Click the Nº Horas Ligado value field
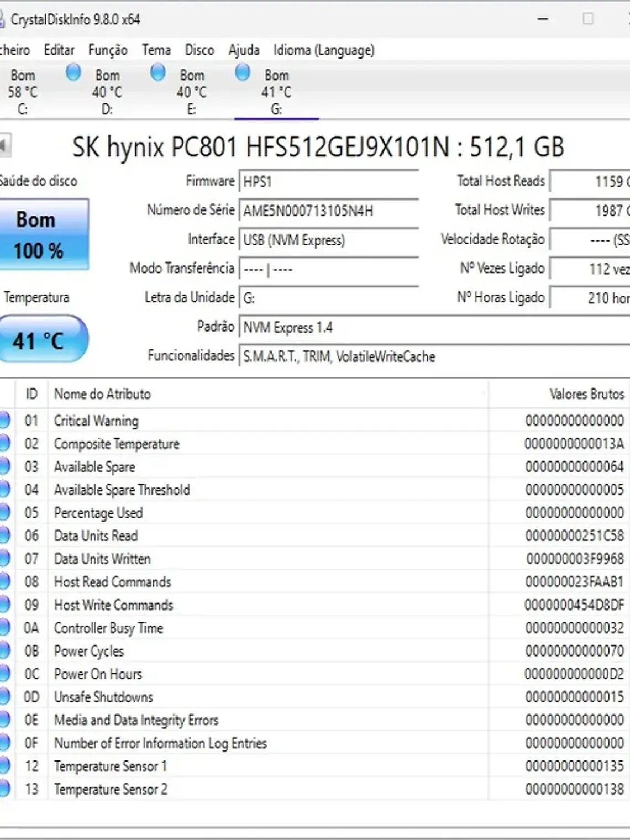Screen dimensions: 630x840 pyautogui.click(x=590, y=298)
